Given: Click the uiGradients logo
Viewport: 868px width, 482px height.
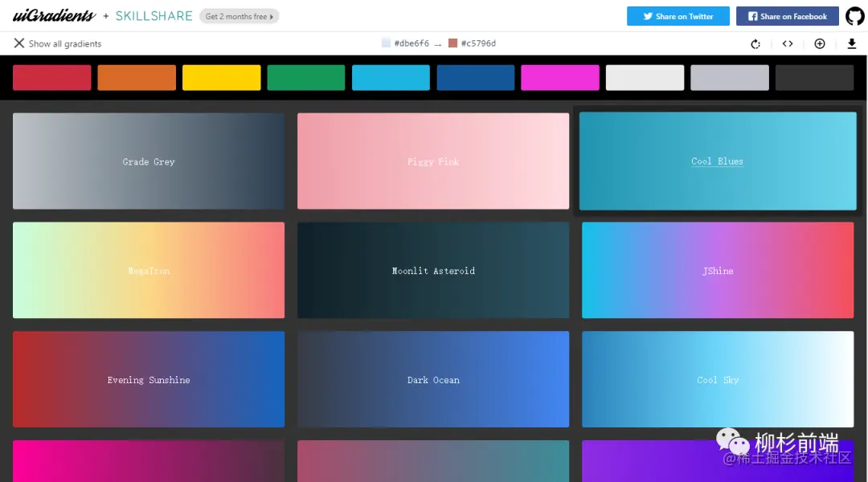Looking at the screenshot, I should (55, 16).
